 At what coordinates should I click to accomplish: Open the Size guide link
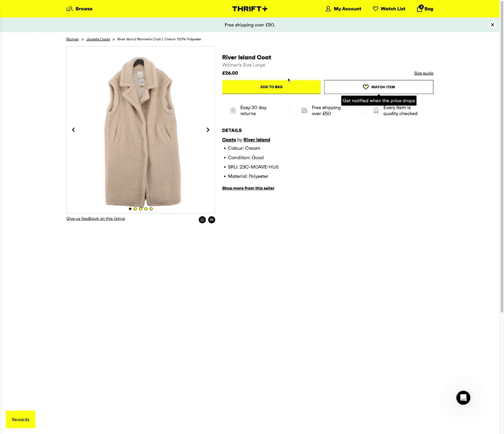(x=424, y=73)
